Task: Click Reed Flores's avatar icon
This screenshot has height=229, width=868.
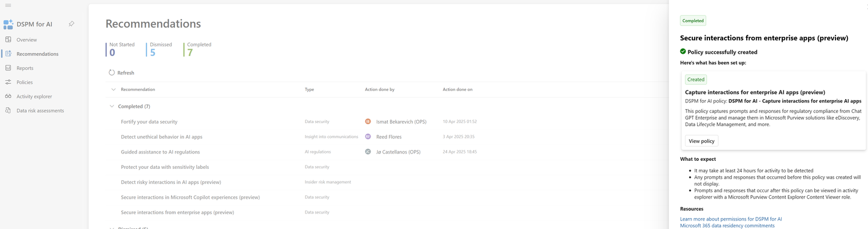Action: pos(368,137)
